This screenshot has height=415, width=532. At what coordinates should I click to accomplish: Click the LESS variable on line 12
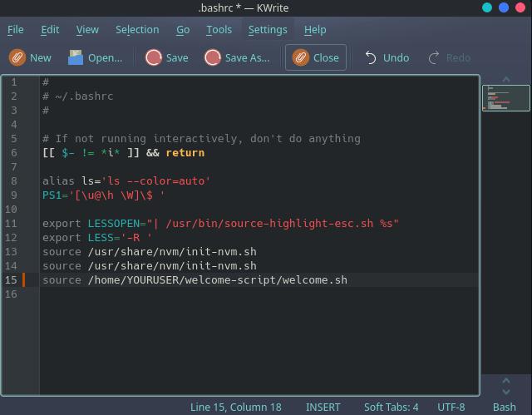pos(101,238)
